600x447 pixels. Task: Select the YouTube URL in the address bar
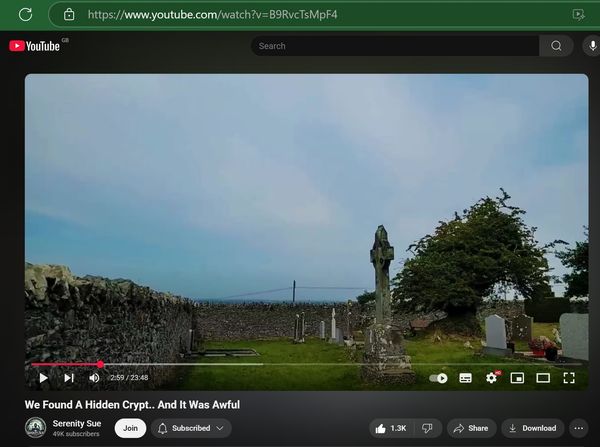212,15
